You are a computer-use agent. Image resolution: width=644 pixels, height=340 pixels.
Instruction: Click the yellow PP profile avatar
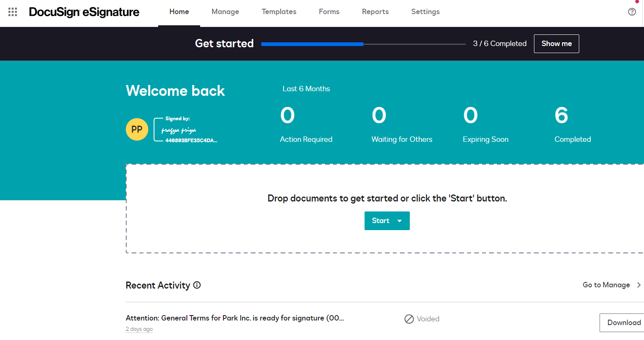pos(137,129)
